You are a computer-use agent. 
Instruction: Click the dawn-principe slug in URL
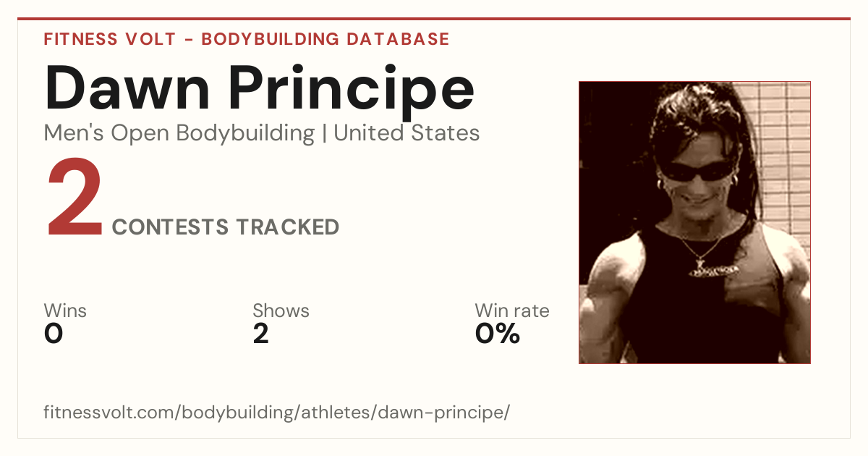tap(448, 413)
